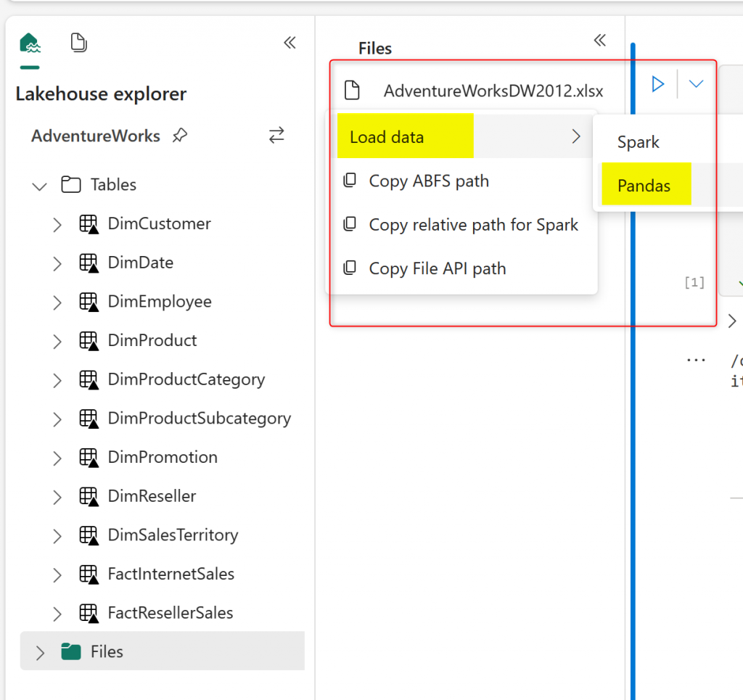Select Spark in the Load data submenu
This screenshot has height=700, width=743.
click(x=639, y=142)
